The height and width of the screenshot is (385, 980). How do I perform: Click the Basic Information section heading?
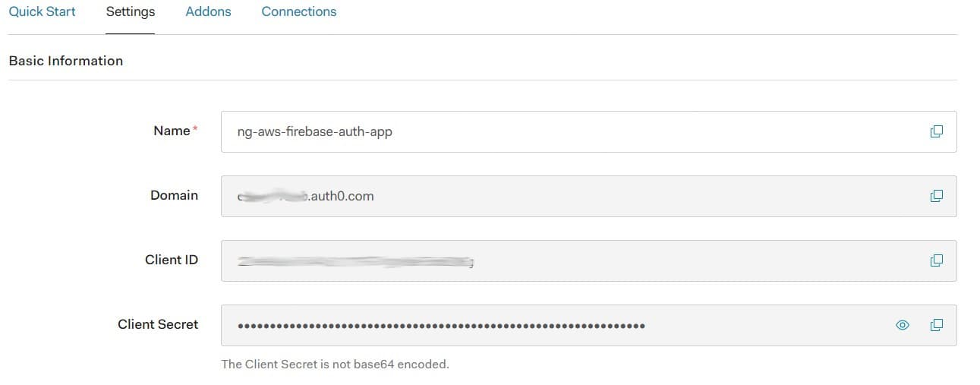click(x=66, y=61)
